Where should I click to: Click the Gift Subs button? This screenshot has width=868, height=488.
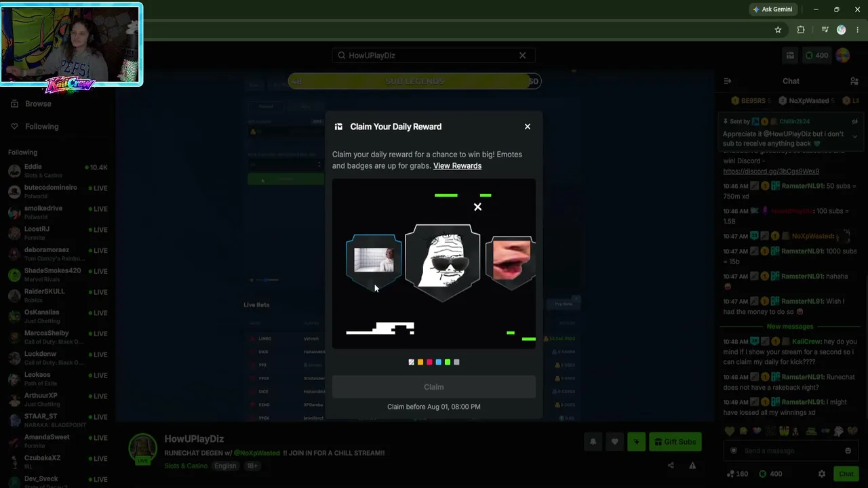tap(675, 442)
